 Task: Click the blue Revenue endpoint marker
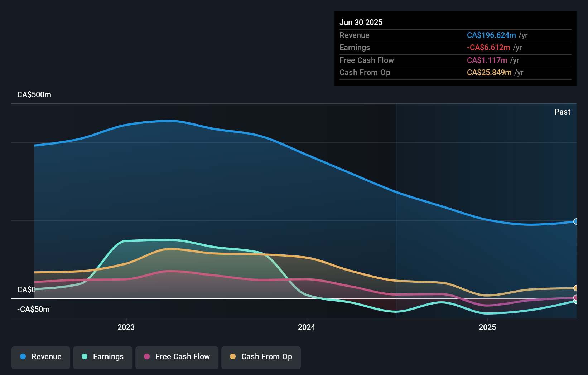coord(576,221)
